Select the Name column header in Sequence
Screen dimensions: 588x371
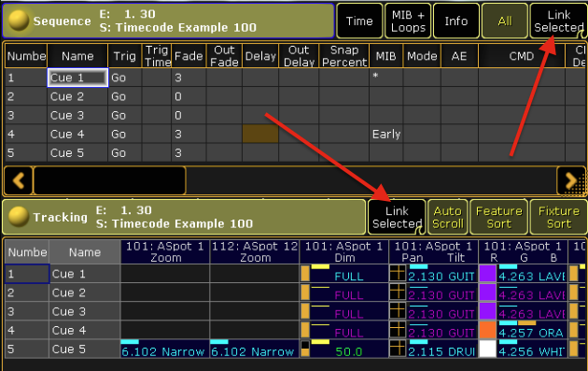pos(77,56)
